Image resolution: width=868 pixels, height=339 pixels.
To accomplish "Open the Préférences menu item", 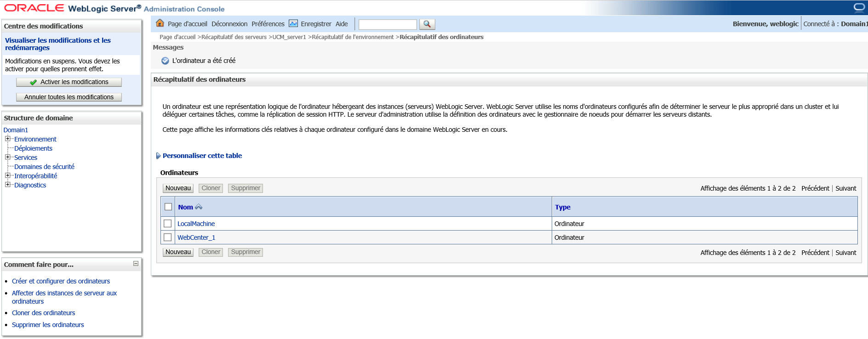I will click(268, 24).
